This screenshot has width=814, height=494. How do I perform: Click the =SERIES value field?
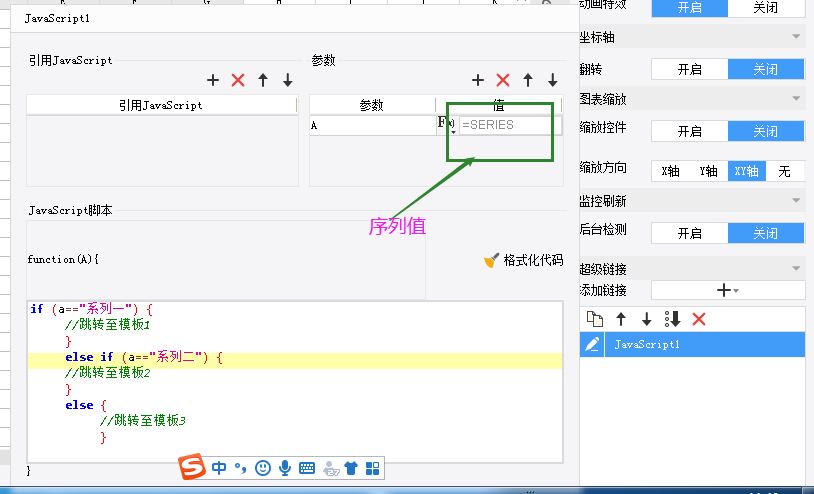click(x=510, y=125)
